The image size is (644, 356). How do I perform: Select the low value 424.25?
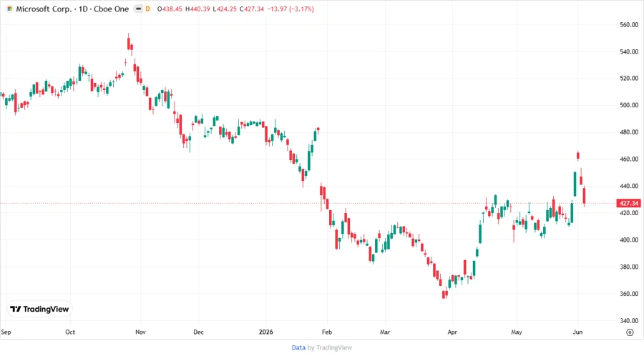coord(227,9)
